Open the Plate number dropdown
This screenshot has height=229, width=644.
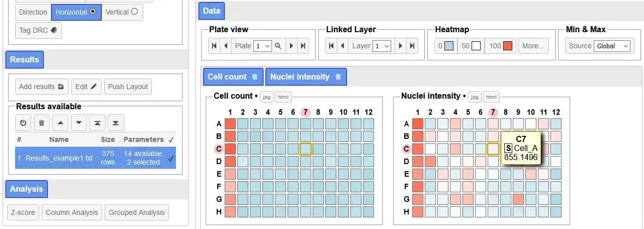tap(262, 46)
